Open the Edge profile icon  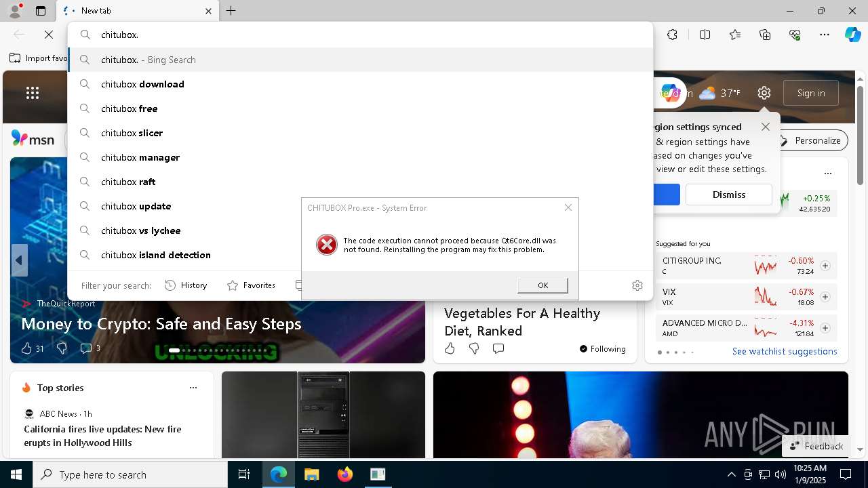(x=15, y=11)
